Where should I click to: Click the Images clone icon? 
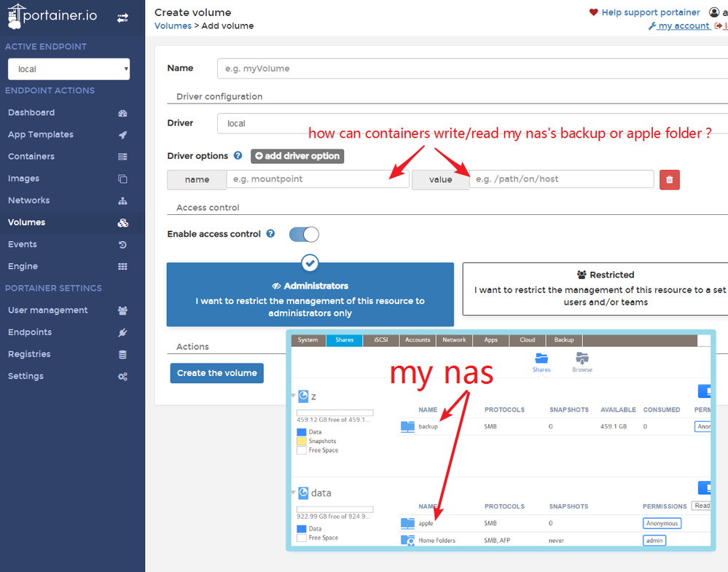(x=122, y=179)
